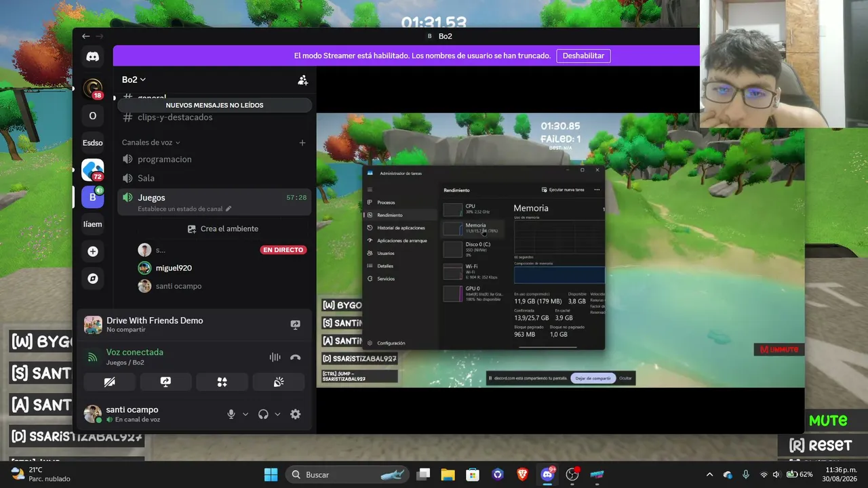Open Brave browser from the taskbar
Image resolution: width=868 pixels, height=488 pixels.
click(x=523, y=474)
